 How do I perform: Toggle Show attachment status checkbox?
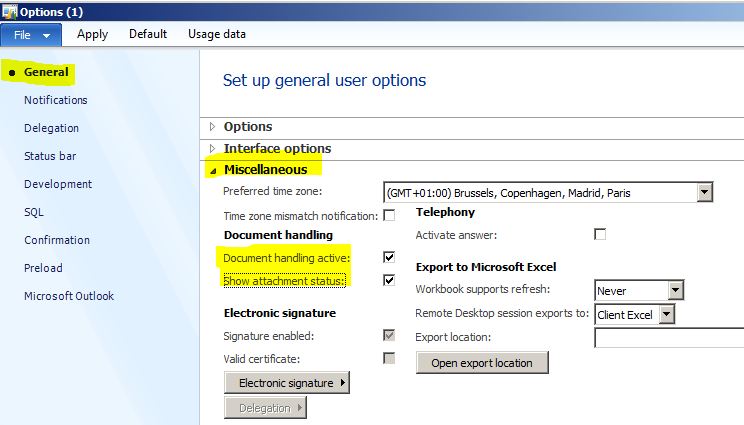point(389,280)
